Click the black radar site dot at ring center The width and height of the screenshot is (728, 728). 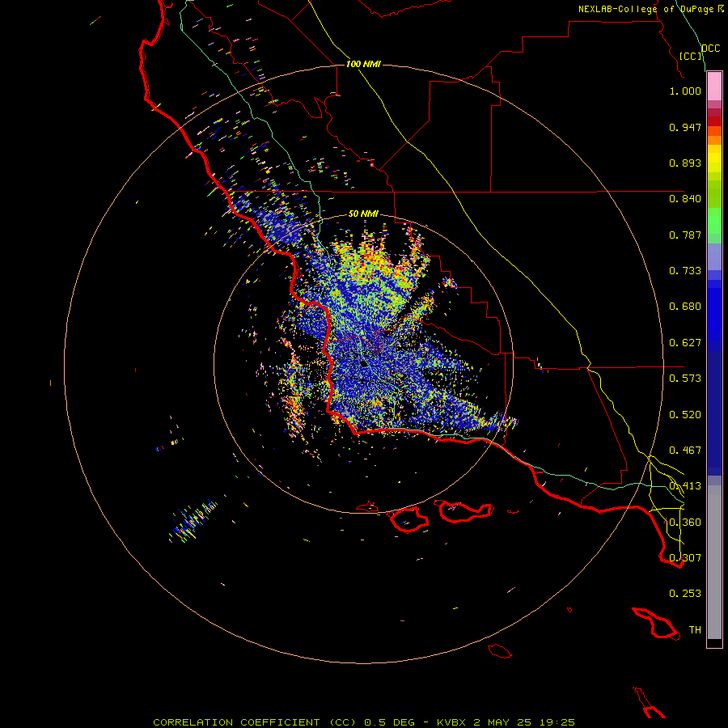pyautogui.click(x=363, y=363)
